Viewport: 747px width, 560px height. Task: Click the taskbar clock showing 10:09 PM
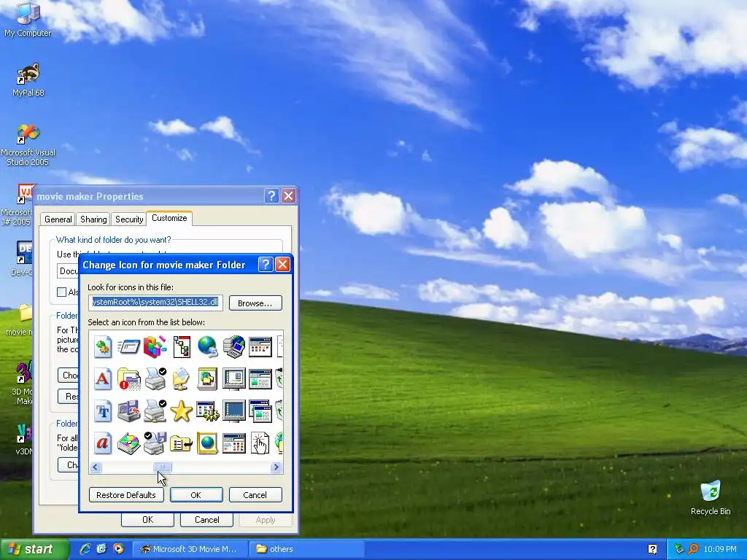pyautogui.click(x=720, y=549)
